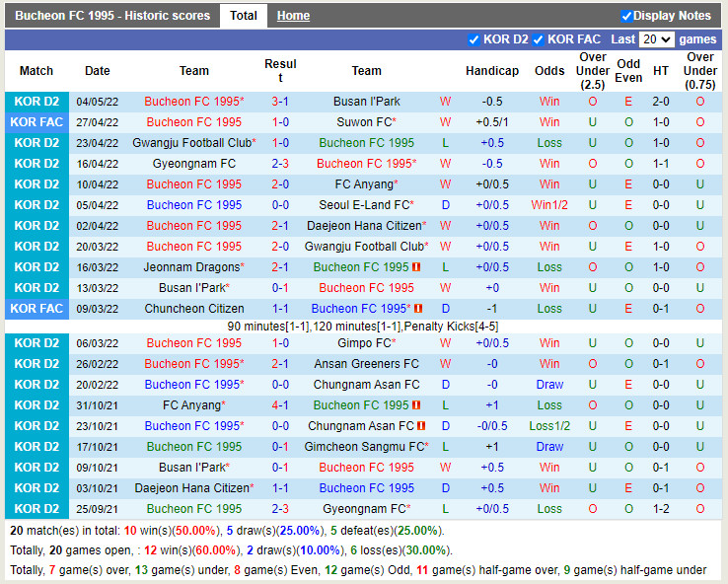Open Gwangju Football Club link on 23/04/22
The image size is (728, 584).
[194, 142]
